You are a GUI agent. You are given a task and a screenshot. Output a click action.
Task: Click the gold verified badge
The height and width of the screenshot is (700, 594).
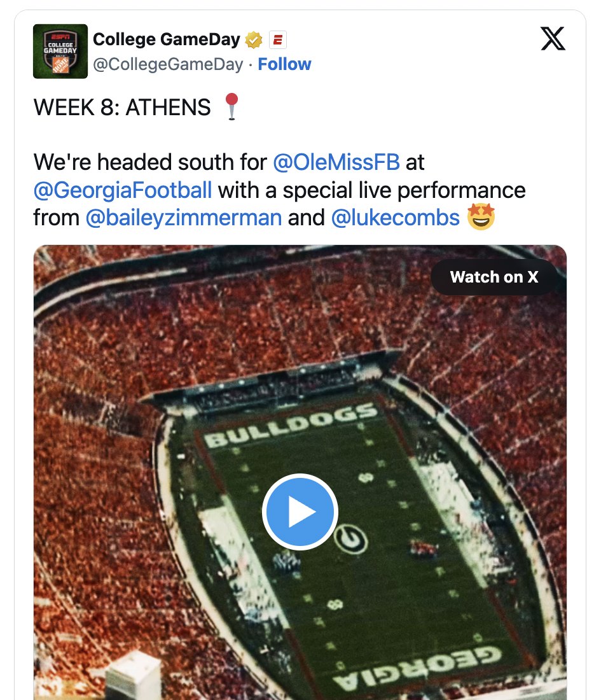pyautogui.click(x=254, y=40)
